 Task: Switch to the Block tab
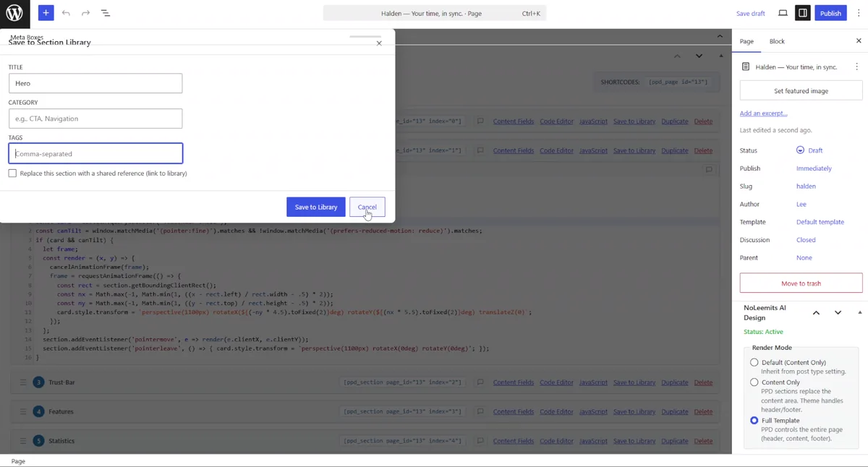point(777,41)
